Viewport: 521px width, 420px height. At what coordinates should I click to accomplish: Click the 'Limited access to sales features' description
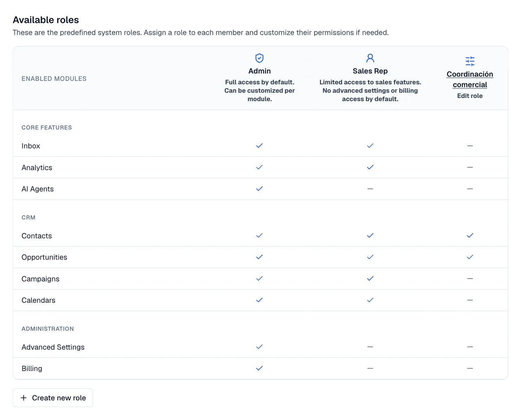(x=370, y=91)
